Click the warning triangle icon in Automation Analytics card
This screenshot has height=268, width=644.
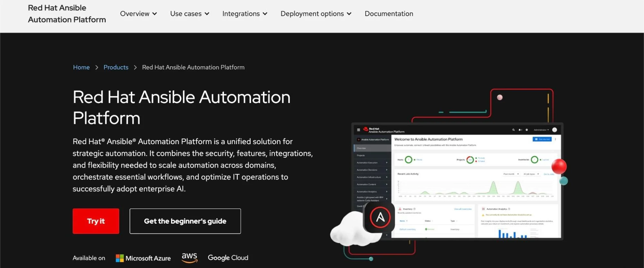(483, 215)
